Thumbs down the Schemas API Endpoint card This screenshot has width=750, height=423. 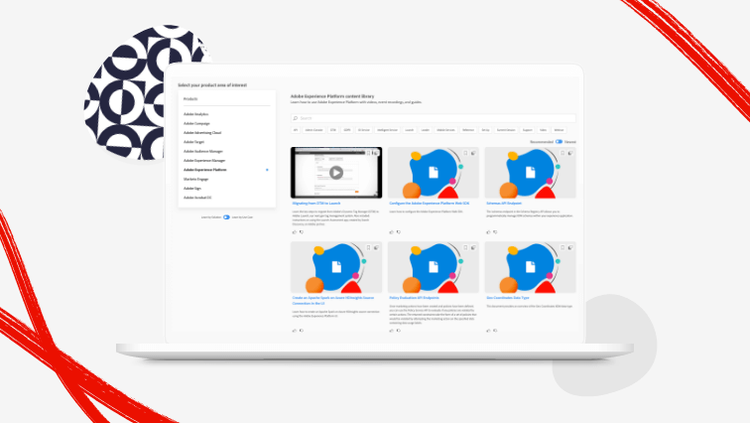point(495,232)
